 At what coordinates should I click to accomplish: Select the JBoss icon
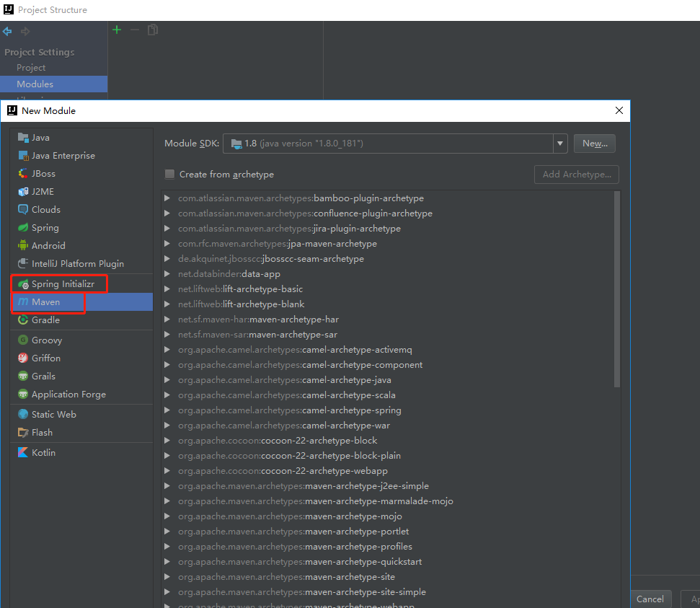(x=23, y=173)
